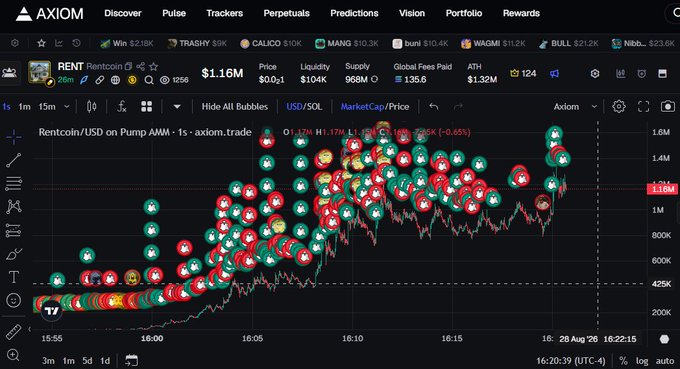Open the Portfolio page
This screenshot has height=369, width=680.
[x=464, y=13]
